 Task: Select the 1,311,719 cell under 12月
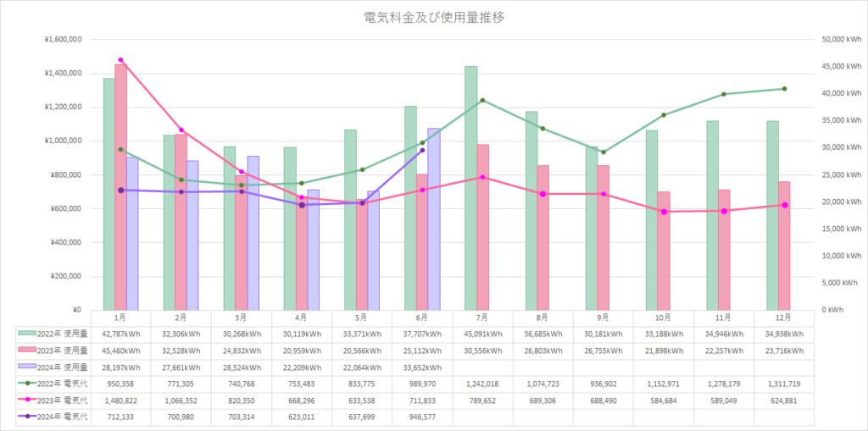point(784,383)
